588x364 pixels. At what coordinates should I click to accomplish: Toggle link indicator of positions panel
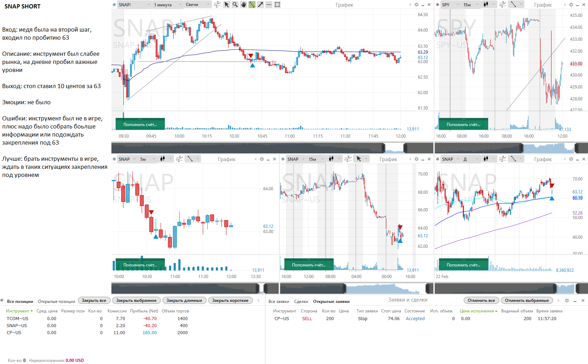[2, 300]
